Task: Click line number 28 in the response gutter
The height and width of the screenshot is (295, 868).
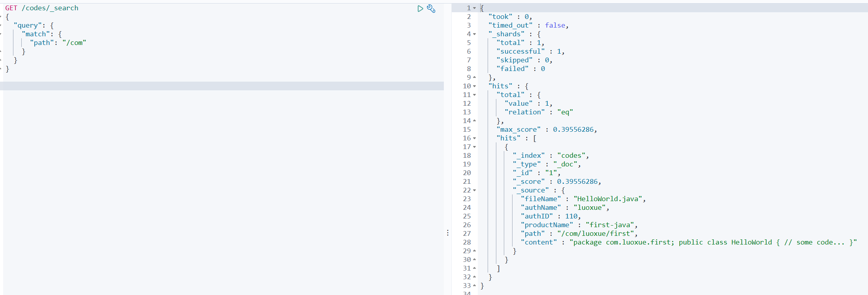Action: (x=467, y=242)
